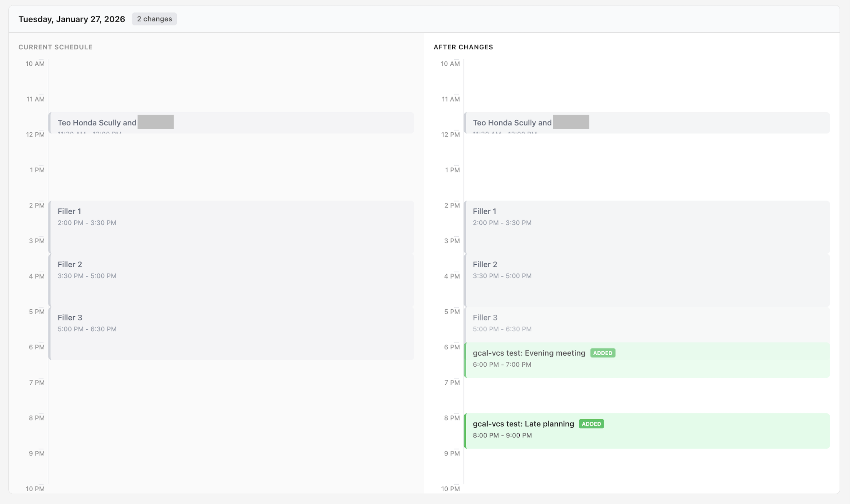Screen dimensions: 850x504
Task: Select the AFTER CHANGES label
Action: click(463, 47)
